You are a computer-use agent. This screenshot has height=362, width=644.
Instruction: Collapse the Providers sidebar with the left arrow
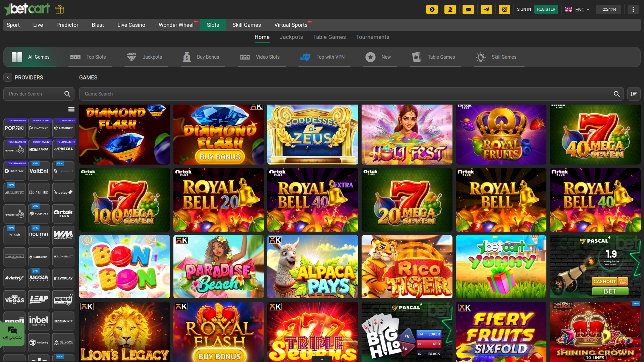tap(7, 77)
